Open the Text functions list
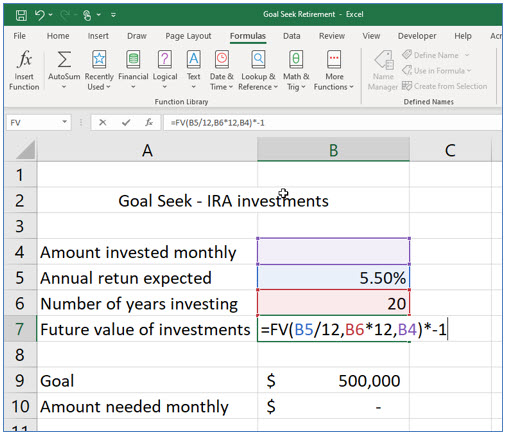 (194, 70)
